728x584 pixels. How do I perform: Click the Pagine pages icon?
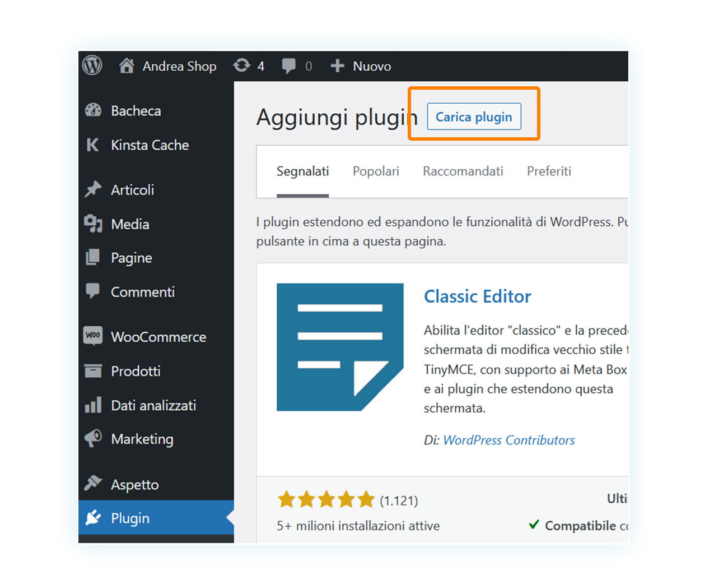(x=93, y=257)
